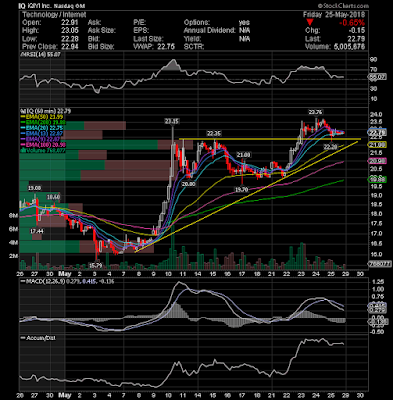
Task: Click the 'P/E:' field label
Action: pyautogui.click(x=139, y=23)
